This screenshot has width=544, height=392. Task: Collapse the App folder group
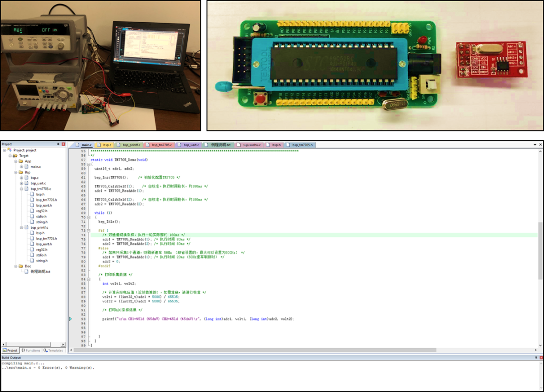16,161
